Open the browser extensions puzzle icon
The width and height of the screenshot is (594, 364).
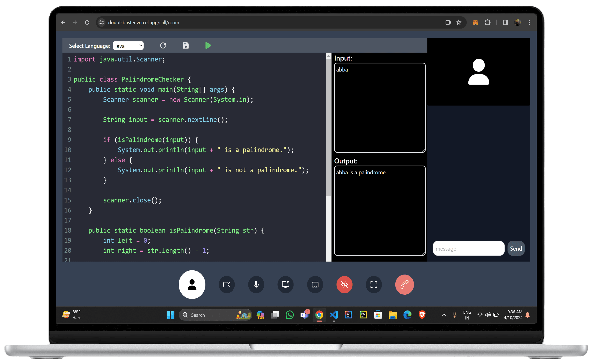(488, 22)
